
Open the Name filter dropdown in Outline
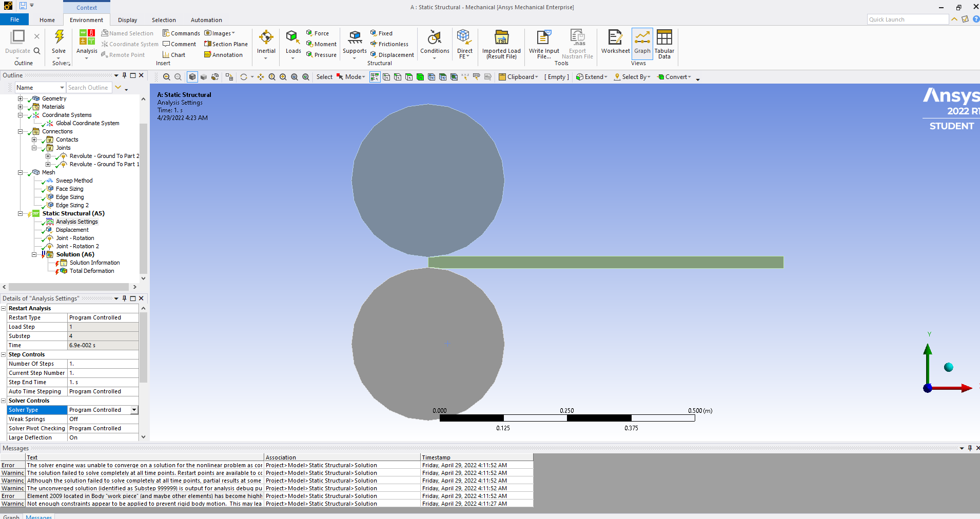(x=62, y=88)
